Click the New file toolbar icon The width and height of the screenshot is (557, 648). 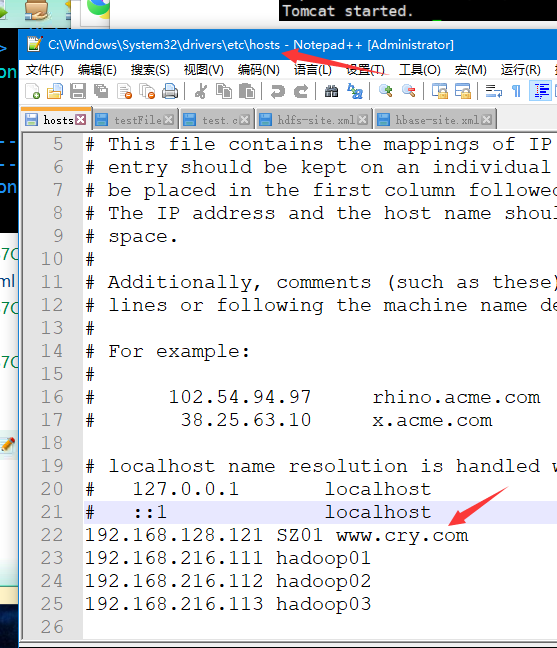click(x=33, y=91)
